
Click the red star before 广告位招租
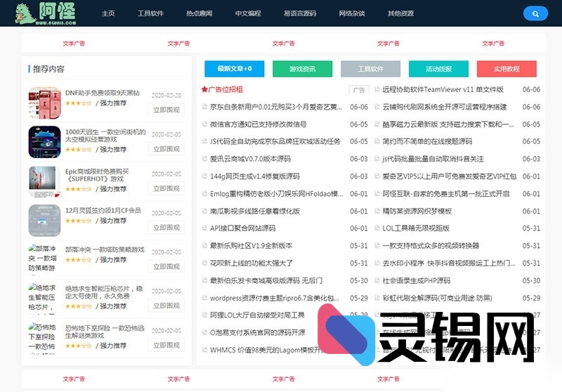point(204,90)
